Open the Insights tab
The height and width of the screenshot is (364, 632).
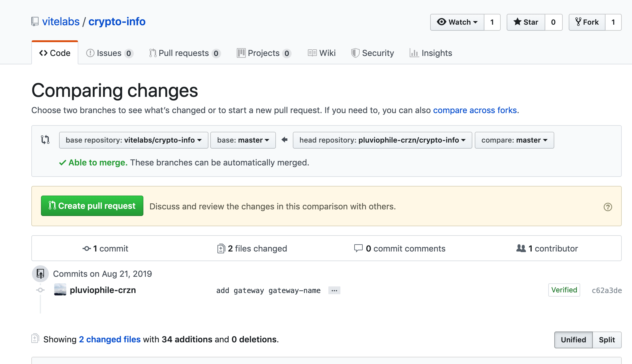point(431,53)
